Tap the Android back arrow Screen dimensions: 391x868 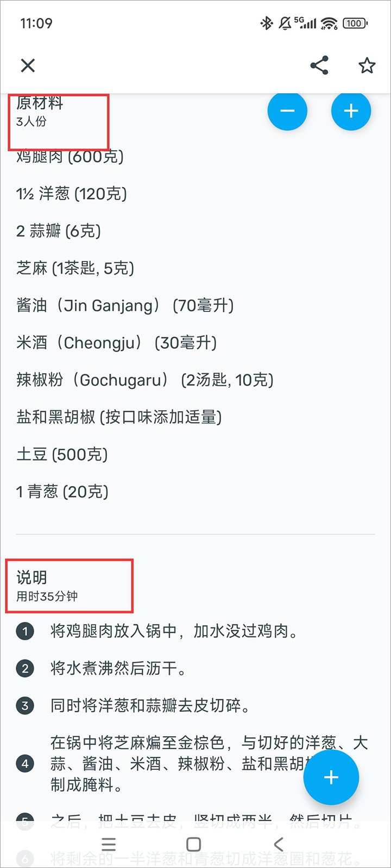[279, 844]
